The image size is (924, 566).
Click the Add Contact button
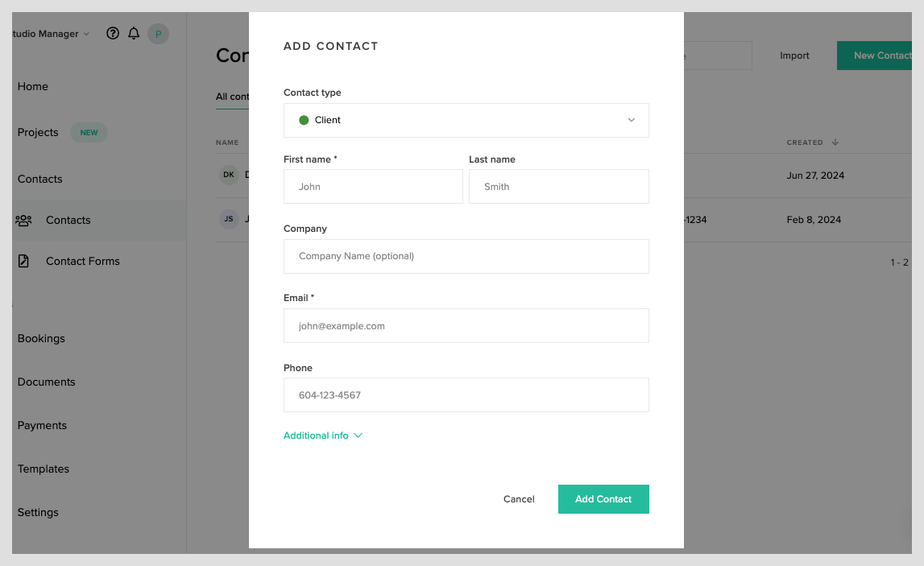click(x=603, y=498)
